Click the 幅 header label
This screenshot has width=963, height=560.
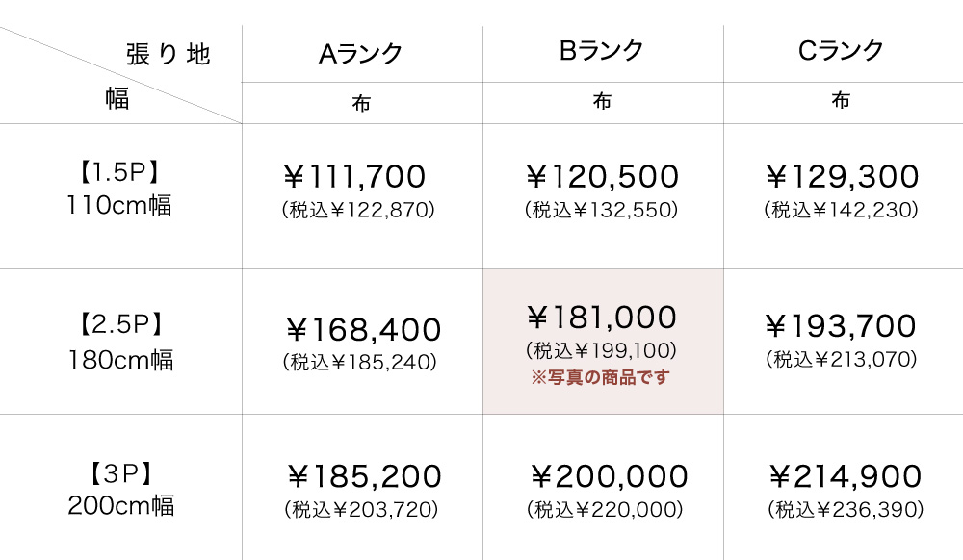[117, 99]
